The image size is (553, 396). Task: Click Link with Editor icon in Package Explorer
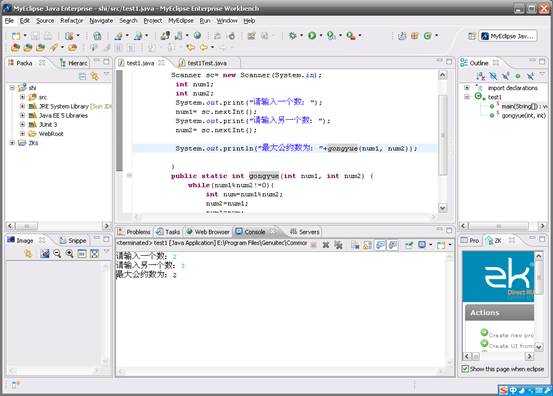pyautogui.click(x=95, y=76)
